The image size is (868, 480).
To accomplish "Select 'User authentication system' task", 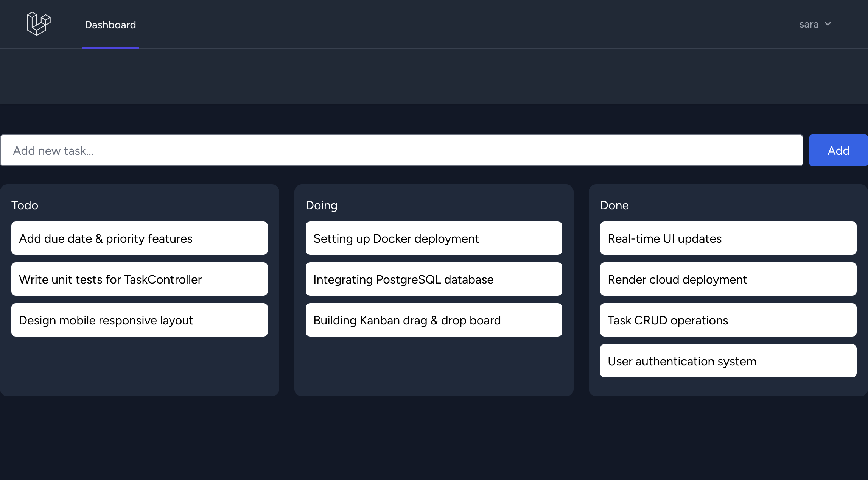I will pyautogui.click(x=728, y=361).
